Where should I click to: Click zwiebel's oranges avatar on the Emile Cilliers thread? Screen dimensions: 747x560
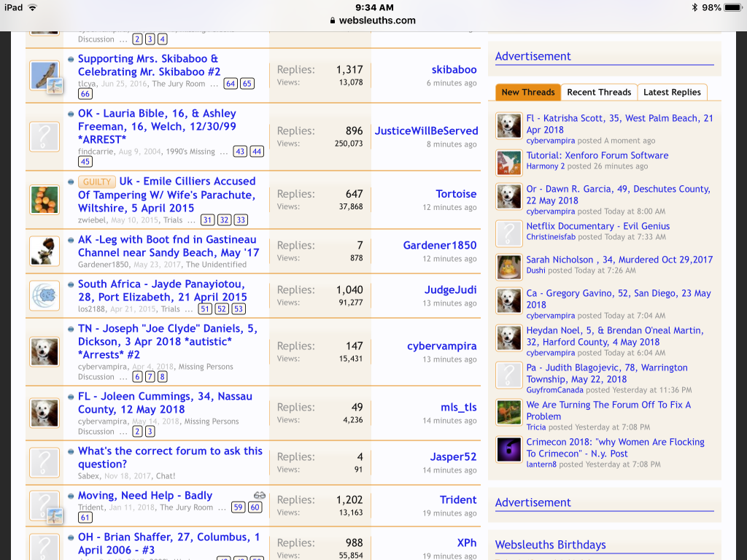coord(44,199)
